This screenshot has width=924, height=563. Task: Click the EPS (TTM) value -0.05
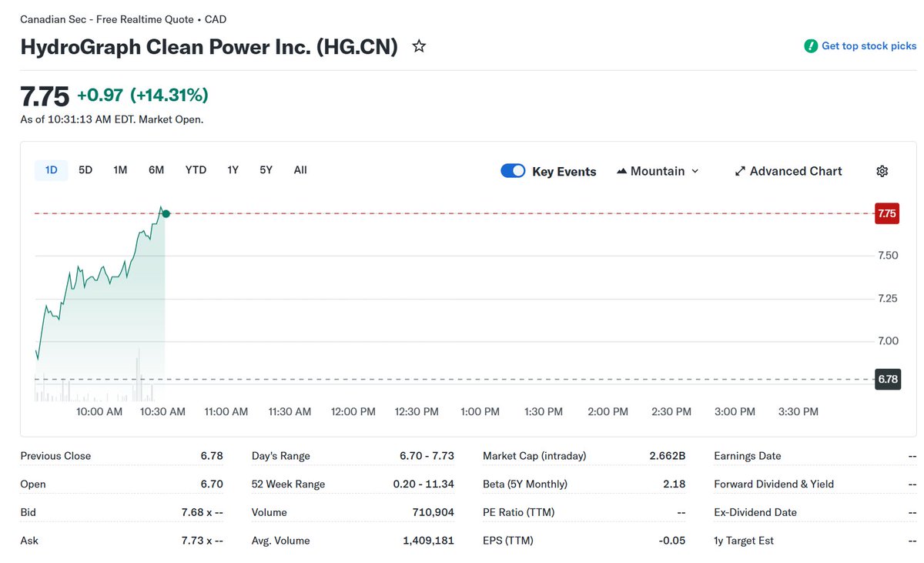click(x=672, y=541)
